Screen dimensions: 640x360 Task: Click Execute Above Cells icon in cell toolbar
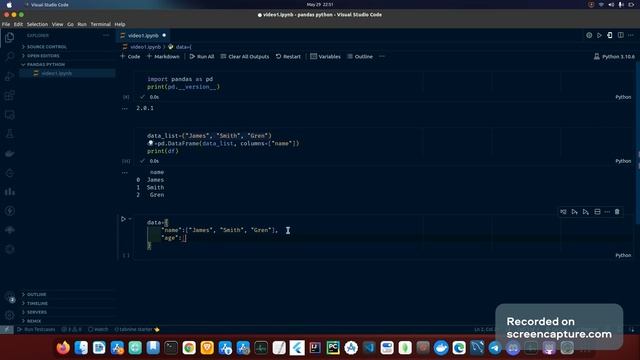pyautogui.click(x=574, y=212)
